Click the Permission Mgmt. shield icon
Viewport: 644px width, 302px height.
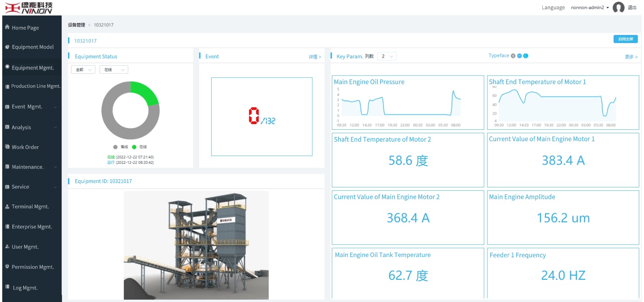point(7,267)
